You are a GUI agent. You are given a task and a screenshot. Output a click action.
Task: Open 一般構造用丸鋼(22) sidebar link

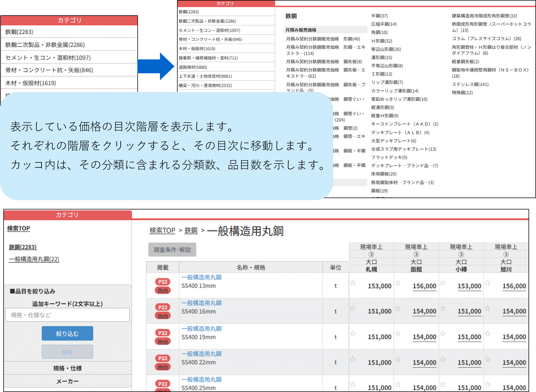(x=34, y=259)
